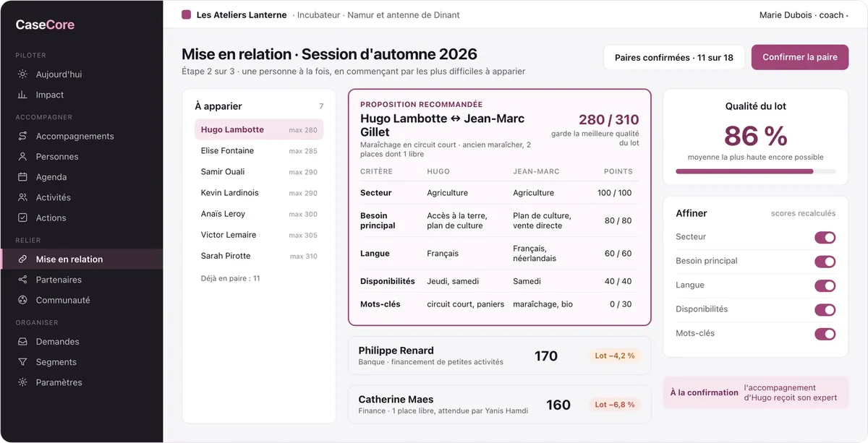Click the Mots-clés 0 / 30 points cell
The height and width of the screenshot is (443, 868).
point(621,304)
